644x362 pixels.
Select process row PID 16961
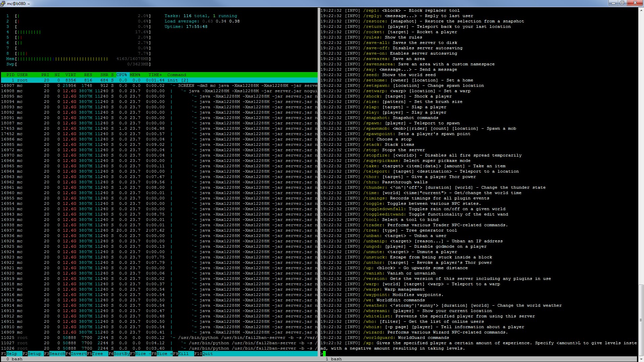[159, 187]
